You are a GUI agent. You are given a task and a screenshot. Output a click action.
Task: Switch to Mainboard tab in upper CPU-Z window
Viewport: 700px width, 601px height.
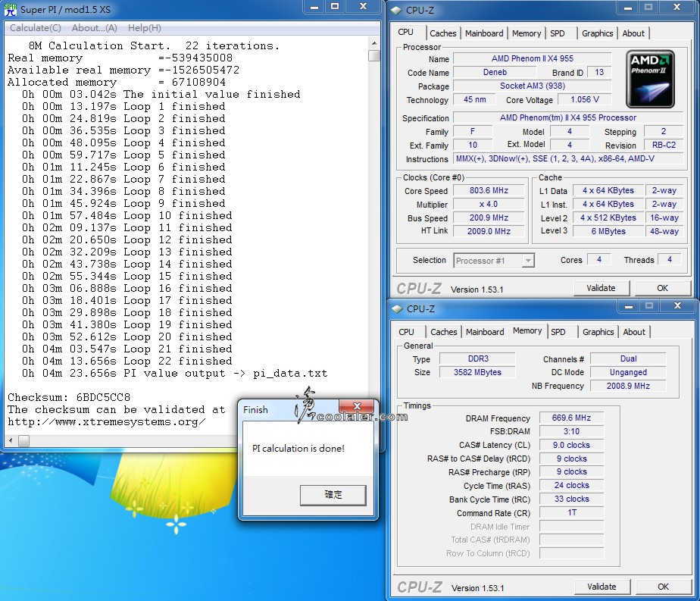(484, 33)
